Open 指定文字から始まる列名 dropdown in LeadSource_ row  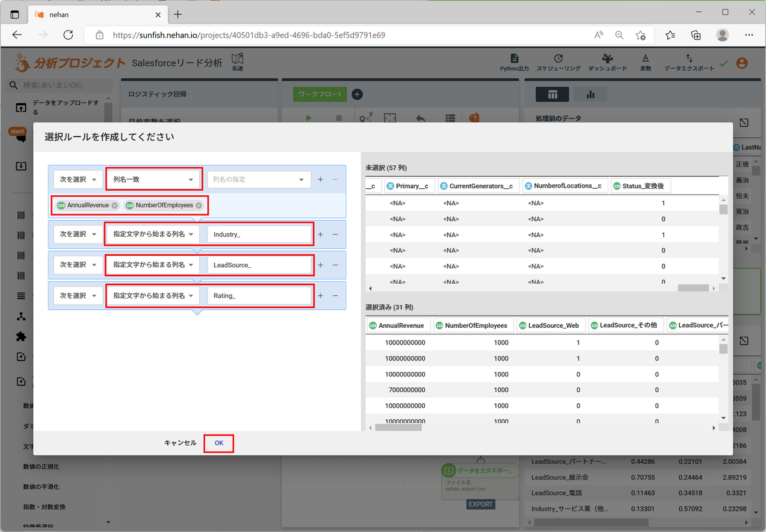153,265
